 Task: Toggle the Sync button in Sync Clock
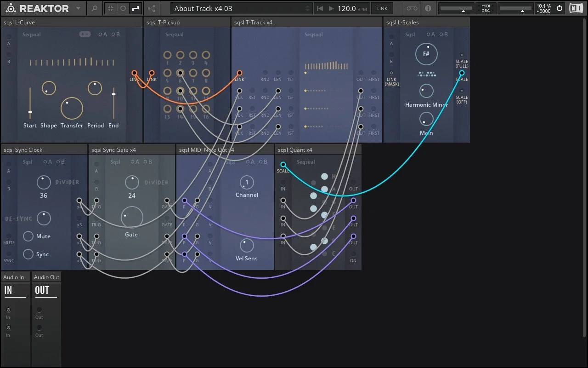click(28, 254)
